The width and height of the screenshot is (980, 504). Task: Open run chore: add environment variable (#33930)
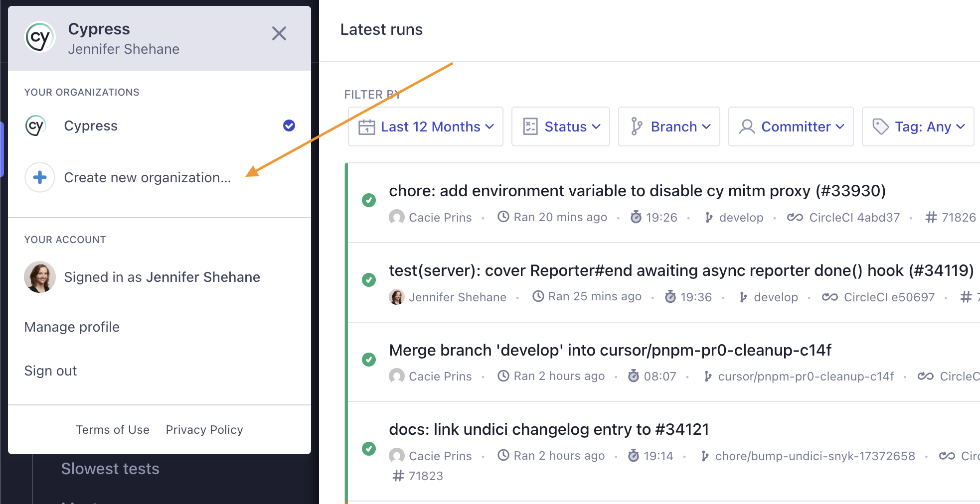637,191
